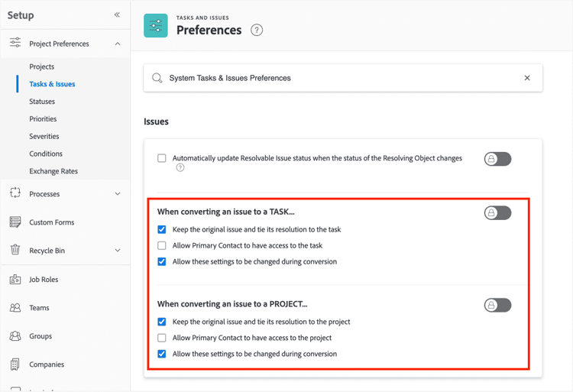Click the Job Roles sidebar icon

click(15, 280)
